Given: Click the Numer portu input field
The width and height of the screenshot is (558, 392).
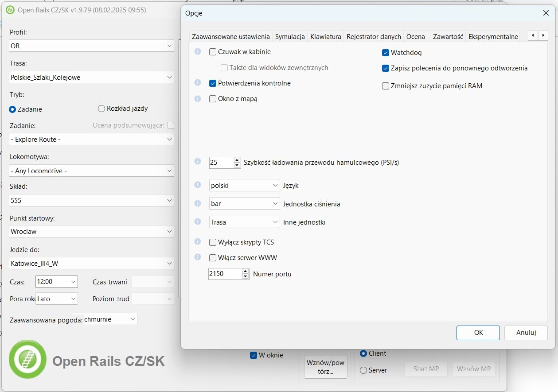Looking at the screenshot, I should tap(225, 274).
